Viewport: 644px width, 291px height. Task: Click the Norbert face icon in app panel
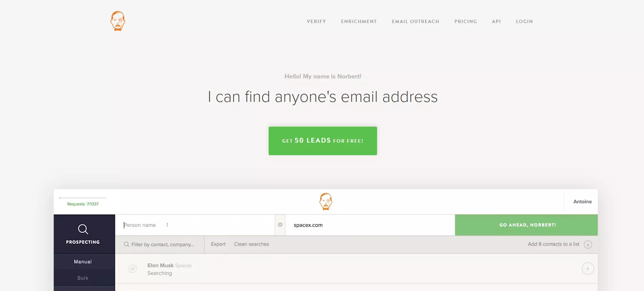point(325,202)
